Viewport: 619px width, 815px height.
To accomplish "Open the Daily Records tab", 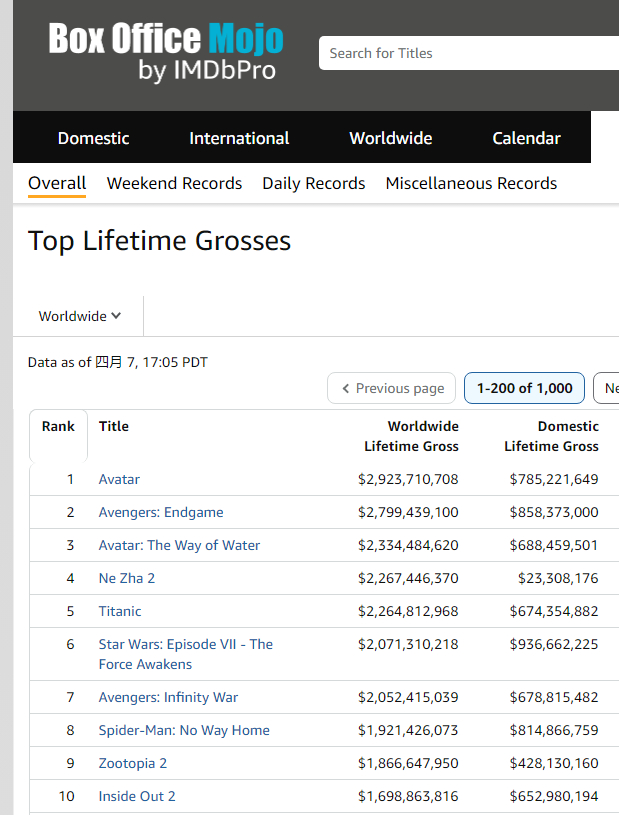I will point(313,183).
